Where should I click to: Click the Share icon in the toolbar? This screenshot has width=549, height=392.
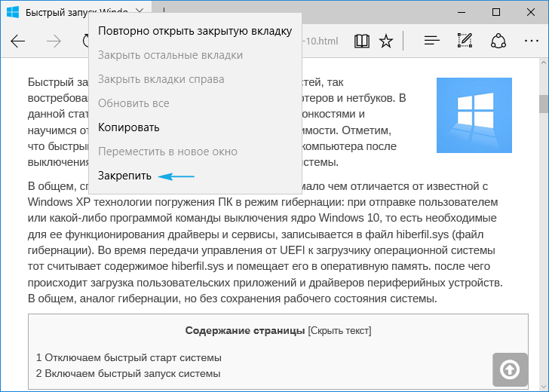pos(498,41)
